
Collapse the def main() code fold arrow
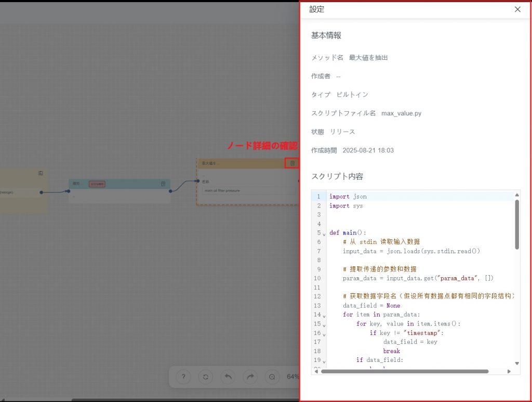tap(324, 234)
